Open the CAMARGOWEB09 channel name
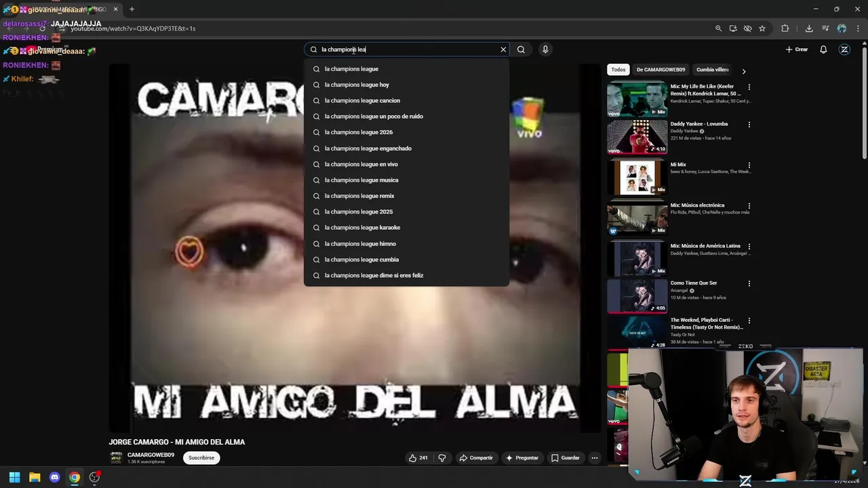The width and height of the screenshot is (868, 488). [x=151, y=455]
